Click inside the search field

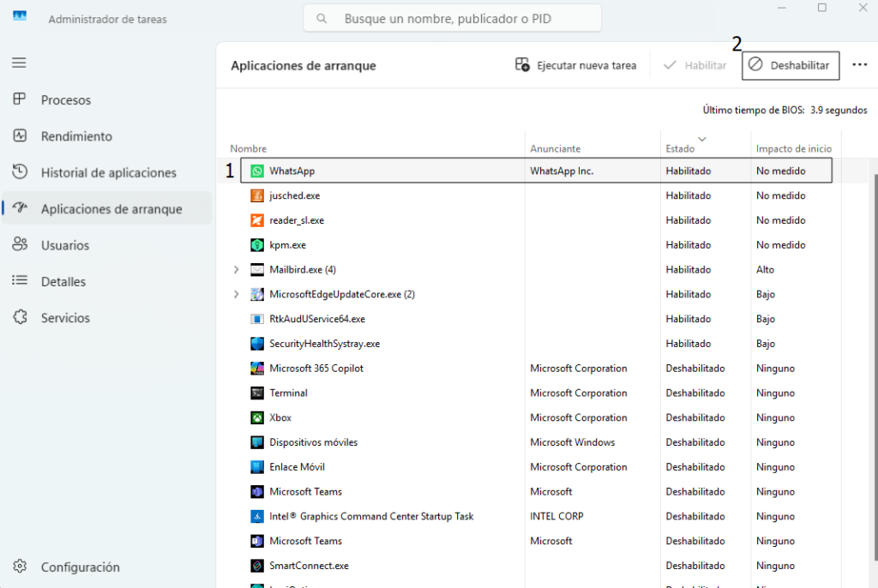pyautogui.click(x=452, y=17)
